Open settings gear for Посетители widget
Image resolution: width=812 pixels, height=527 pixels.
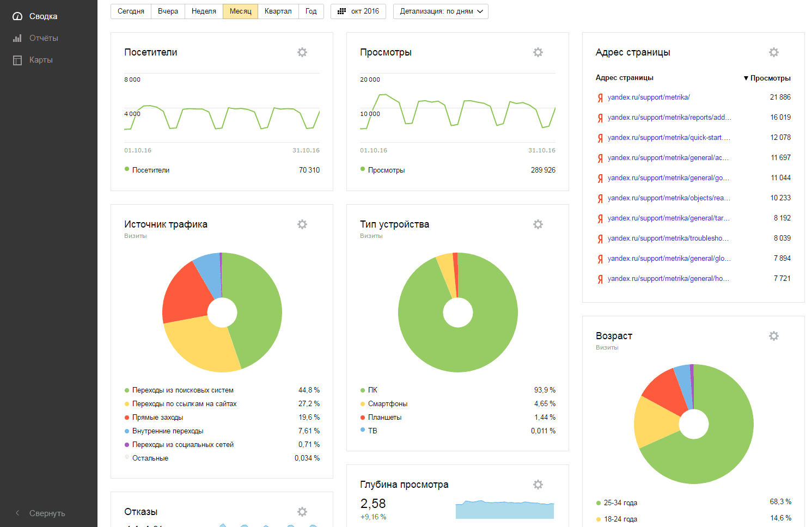tap(302, 52)
